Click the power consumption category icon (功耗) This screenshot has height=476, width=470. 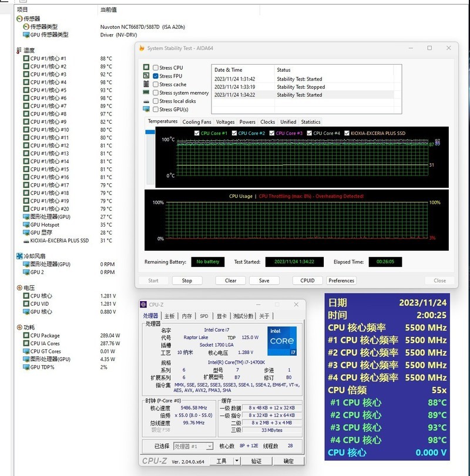point(19,328)
